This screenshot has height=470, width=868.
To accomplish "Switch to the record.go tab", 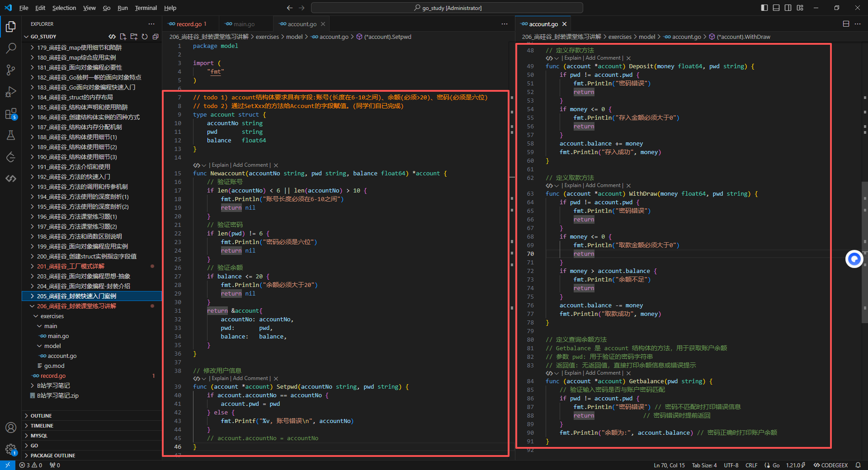I will pyautogui.click(x=190, y=24).
